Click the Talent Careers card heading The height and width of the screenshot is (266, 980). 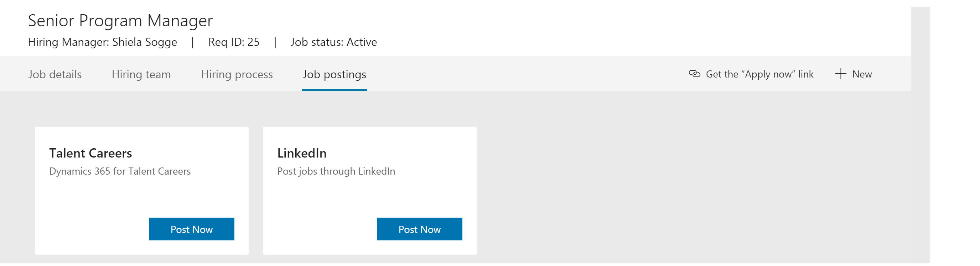point(90,153)
